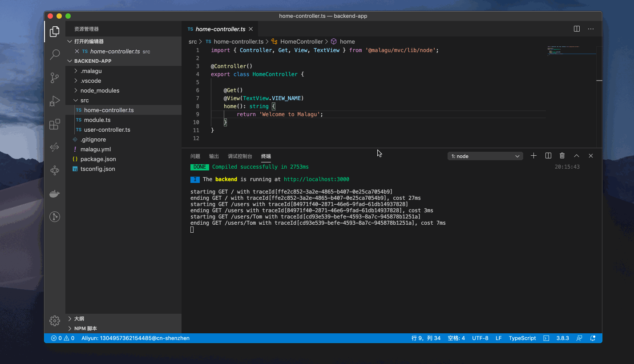The width and height of the screenshot is (634, 364).
Task: Open module.ts in the file tree
Action: [124, 120]
